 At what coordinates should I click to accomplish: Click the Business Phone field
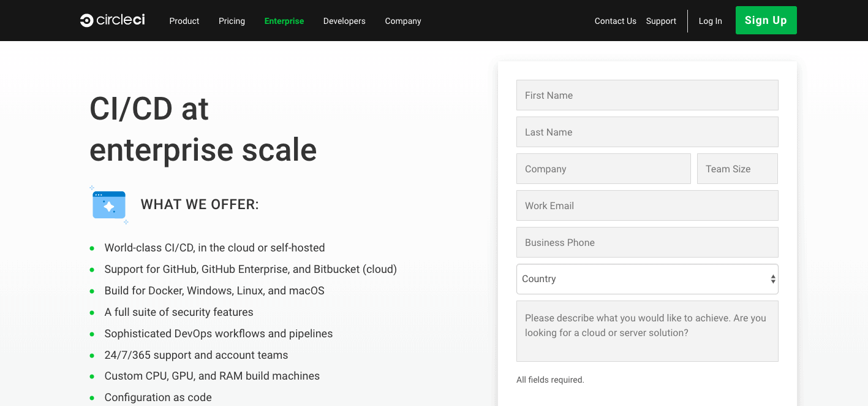[x=647, y=242]
